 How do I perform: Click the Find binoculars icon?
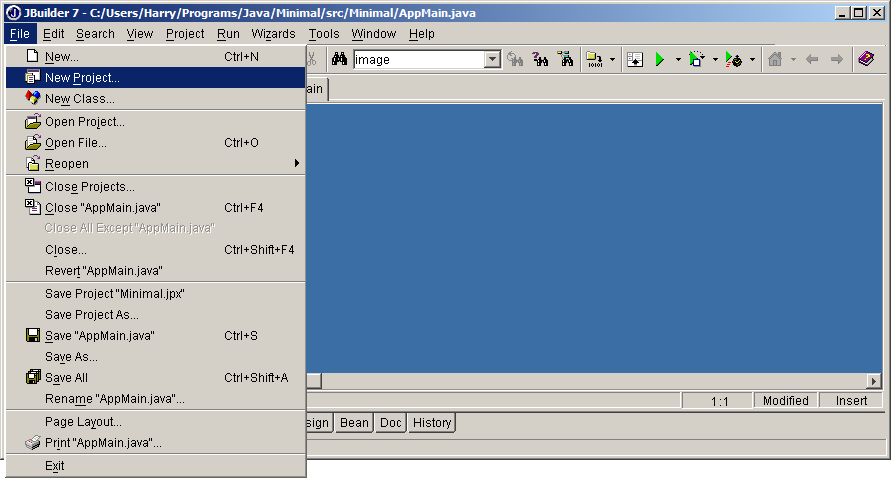pyautogui.click(x=339, y=59)
